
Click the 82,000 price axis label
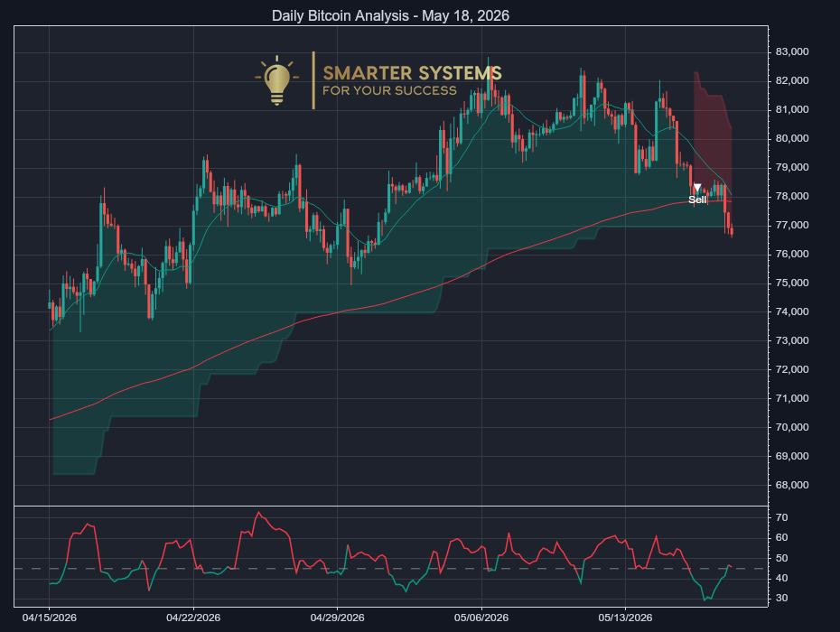click(792, 81)
